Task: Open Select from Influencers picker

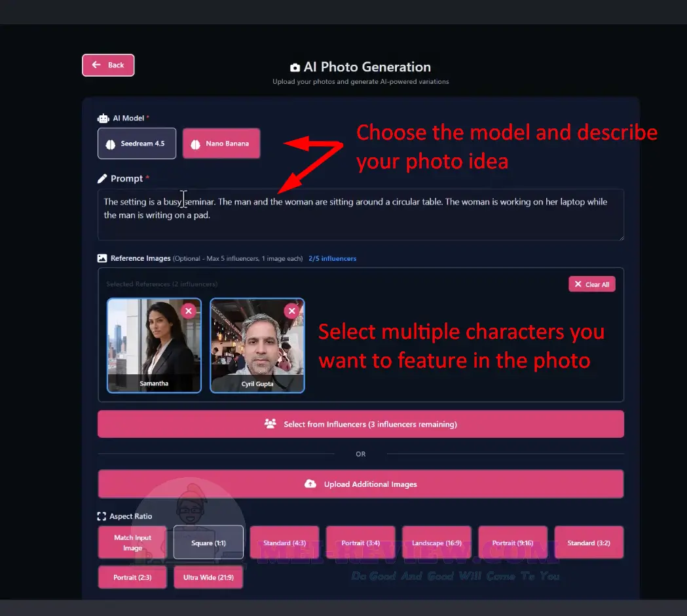Action: coord(361,424)
